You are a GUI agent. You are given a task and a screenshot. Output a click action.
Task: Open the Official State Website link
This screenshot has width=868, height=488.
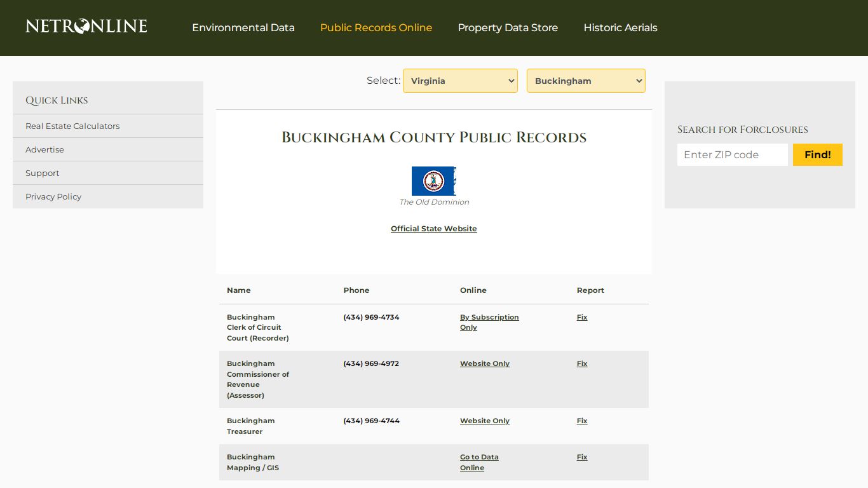click(434, 229)
